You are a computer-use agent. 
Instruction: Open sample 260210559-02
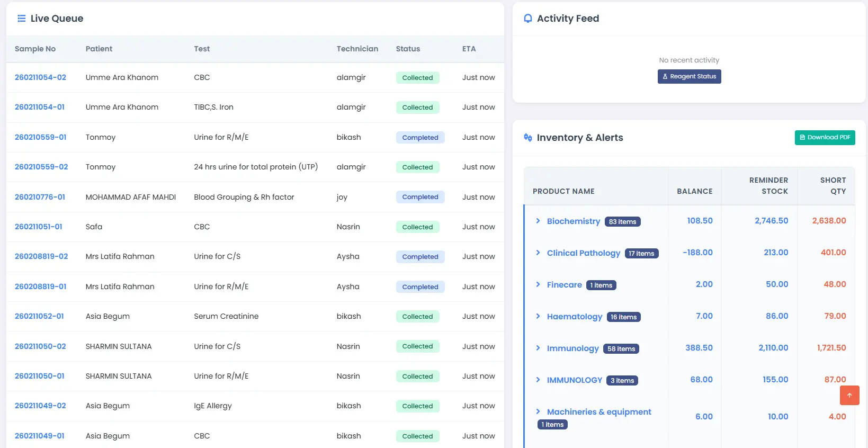[41, 167]
